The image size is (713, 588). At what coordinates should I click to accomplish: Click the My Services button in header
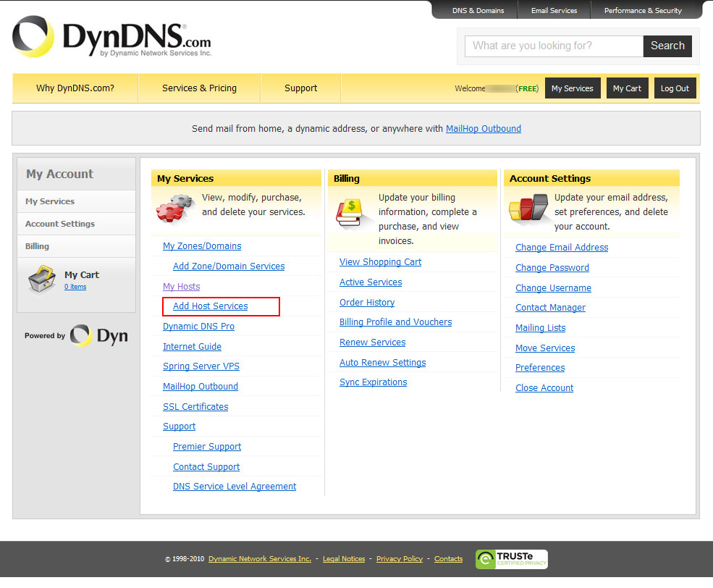tap(573, 88)
